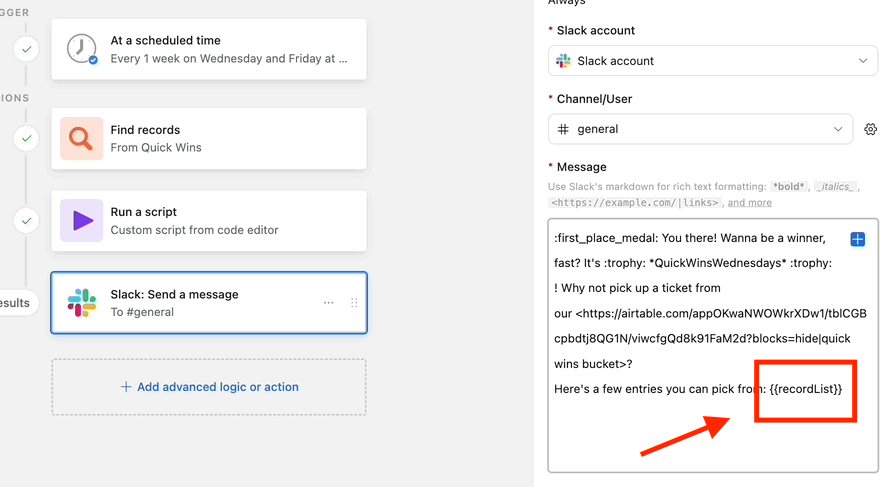The image size is (881, 487).
Task: Open the 'and more' formatting link
Action: [750, 203]
